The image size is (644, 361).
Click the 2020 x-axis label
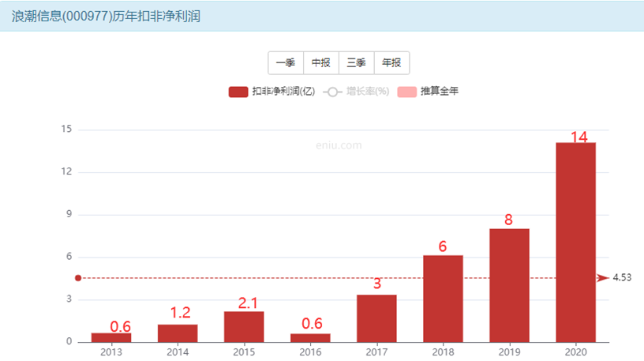[x=576, y=352]
